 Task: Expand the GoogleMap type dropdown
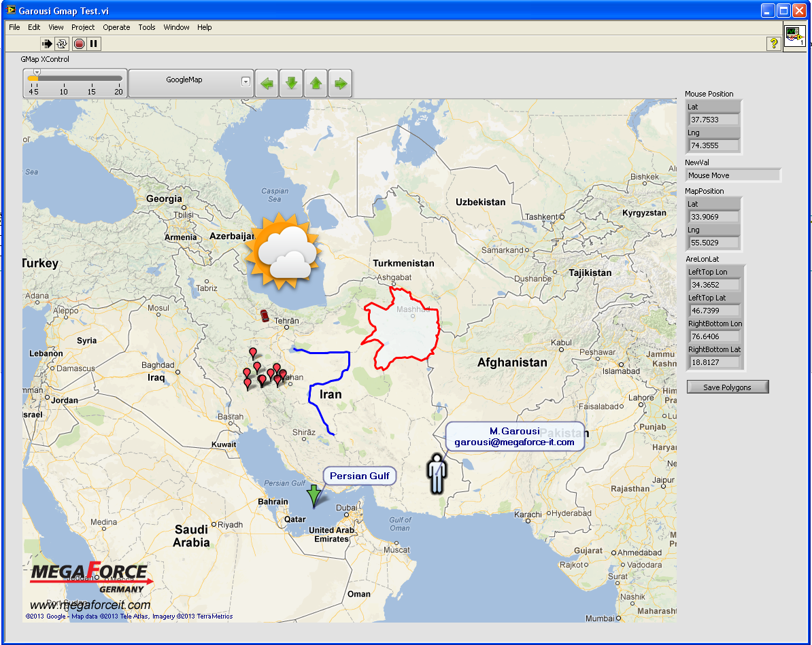click(x=246, y=82)
